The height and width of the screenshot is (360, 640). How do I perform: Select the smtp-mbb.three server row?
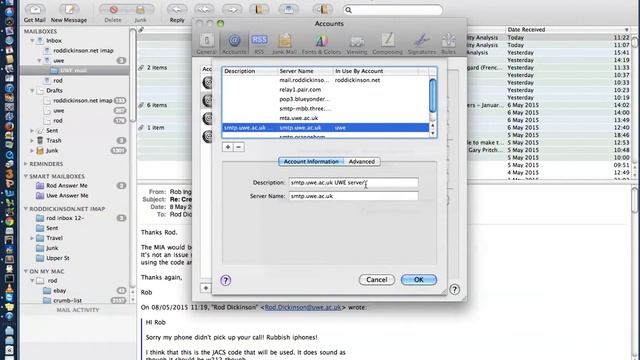point(326,109)
